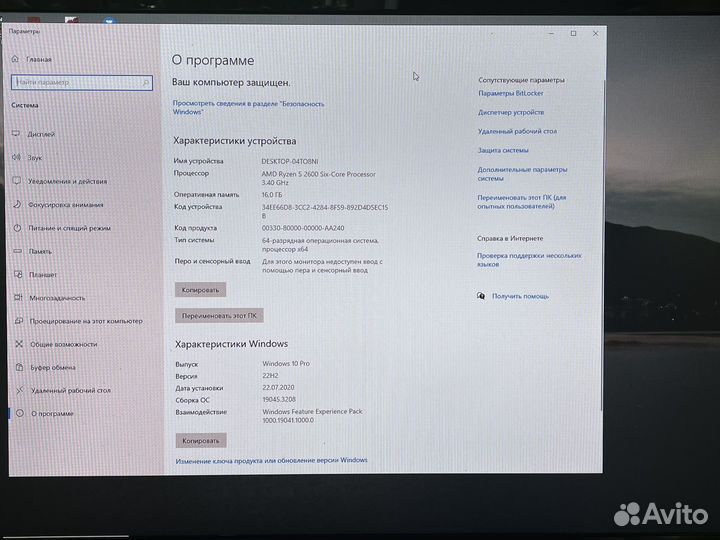Open Диспетчер устройств link
Screen dimensions: 720x540
click(511, 112)
